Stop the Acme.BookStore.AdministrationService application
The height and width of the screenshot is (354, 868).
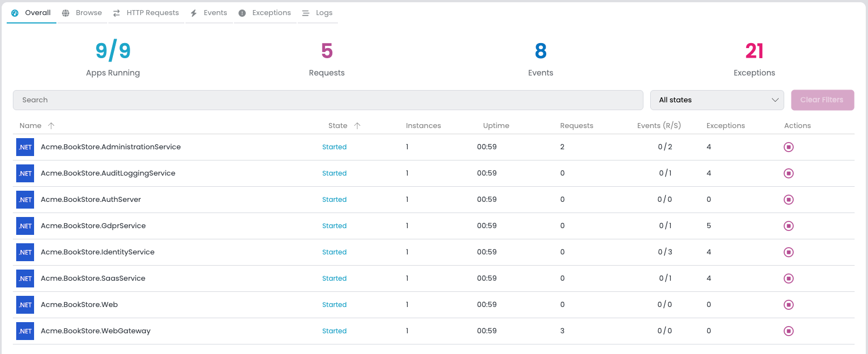click(x=788, y=147)
